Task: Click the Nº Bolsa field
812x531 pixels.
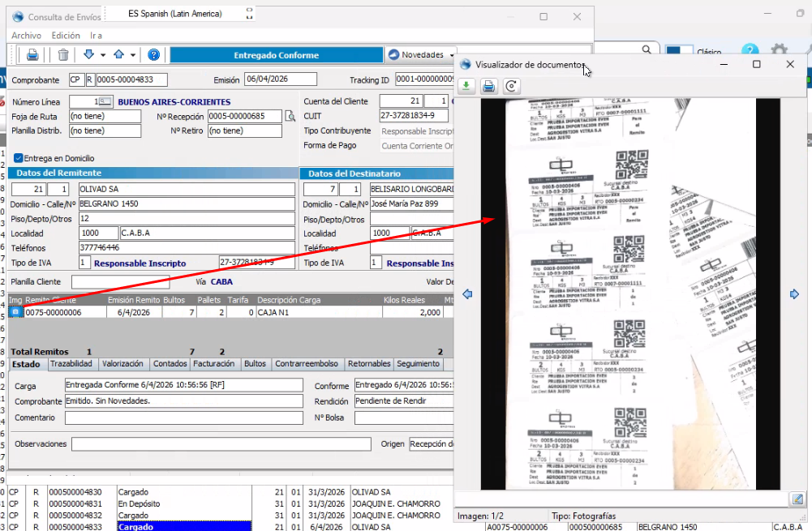Action: (x=405, y=418)
